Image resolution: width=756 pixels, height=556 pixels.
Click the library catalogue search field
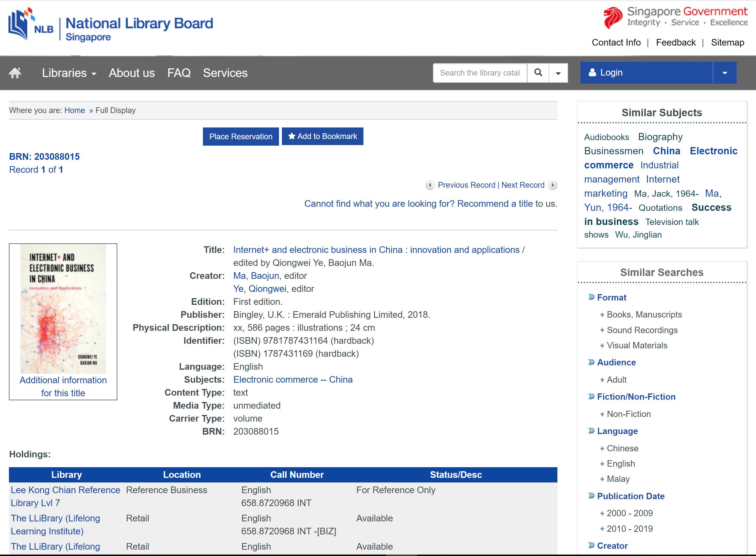(x=480, y=73)
